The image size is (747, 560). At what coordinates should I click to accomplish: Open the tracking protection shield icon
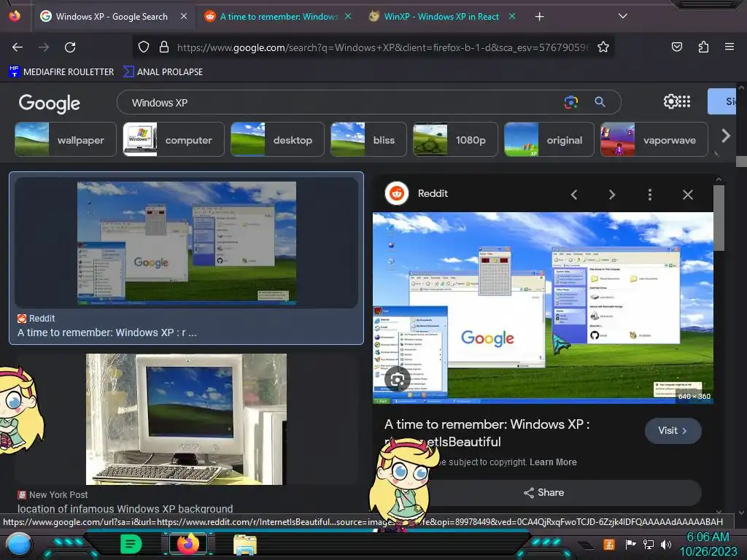pos(144,47)
